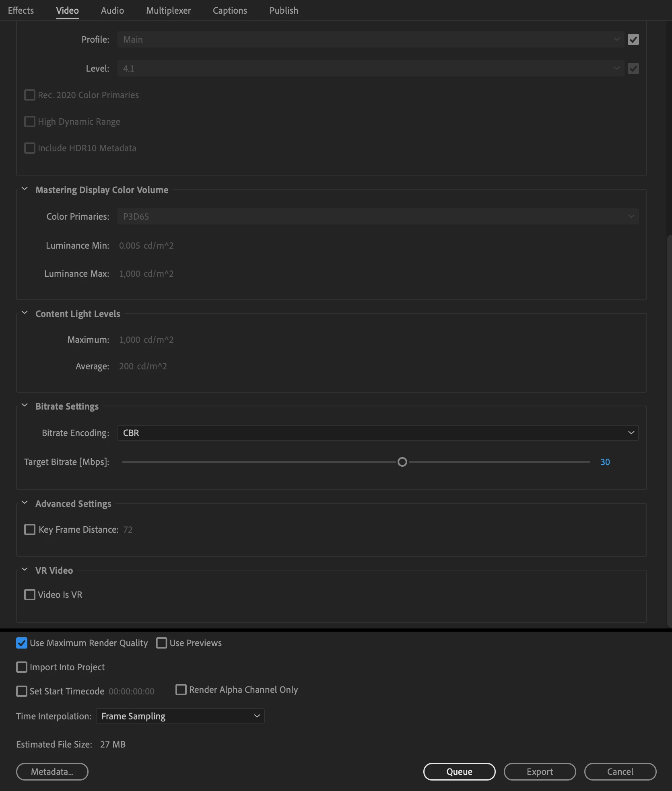The height and width of the screenshot is (791, 672).
Task: Open the Level dropdown
Action: point(370,68)
